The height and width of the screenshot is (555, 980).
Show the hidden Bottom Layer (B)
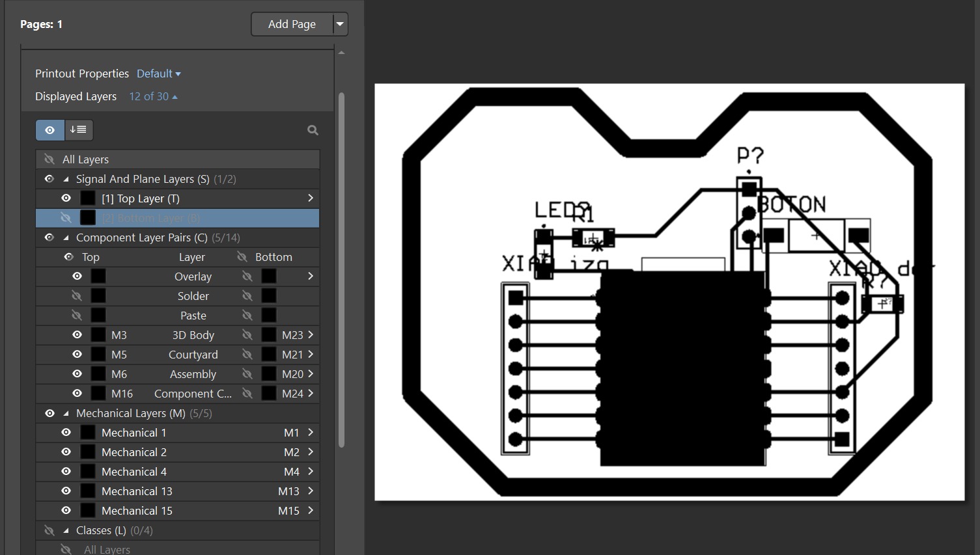[66, 218]
